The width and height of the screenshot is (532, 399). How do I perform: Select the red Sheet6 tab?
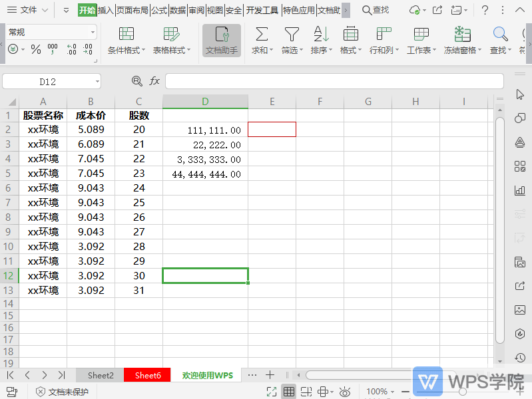pos(148,375)
